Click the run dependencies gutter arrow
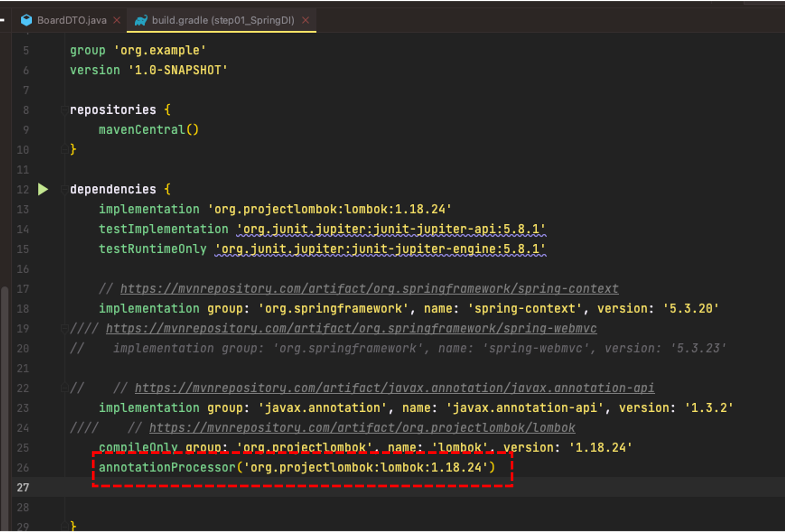This screenshot has height=532, width=786. pyautogui.click(x=43, y=189)
